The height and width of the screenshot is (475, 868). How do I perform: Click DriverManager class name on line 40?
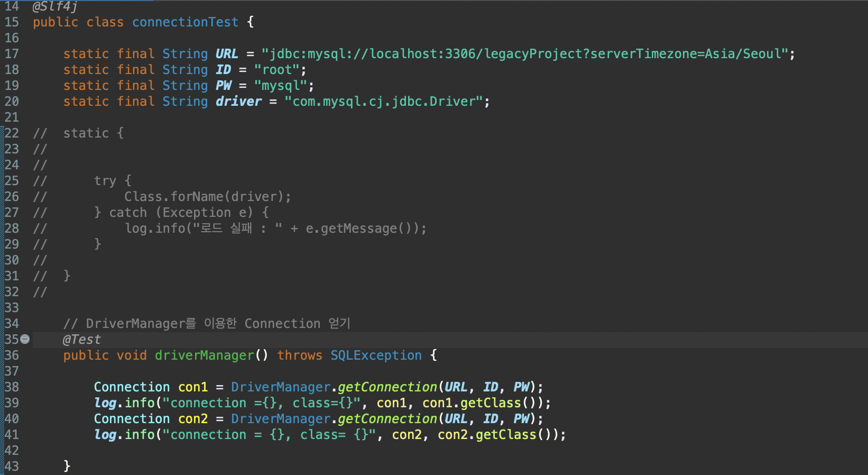[x=281, y=419]
